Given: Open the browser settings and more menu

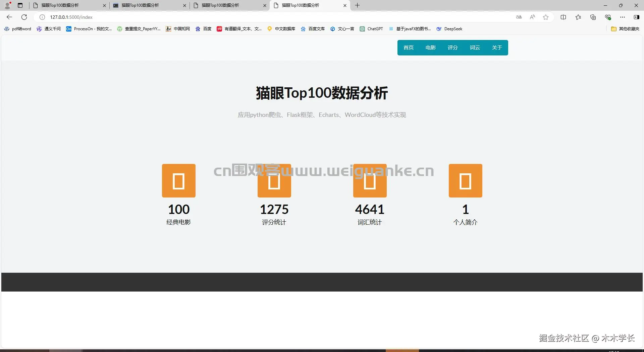Looking at the screenshot, I should (x=623, y=17).
